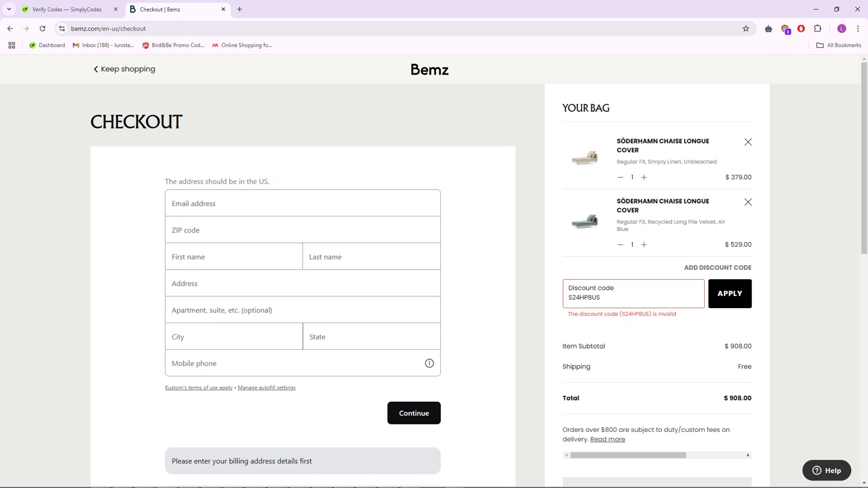Image resolution: width=868 pixels, height=488 pixels.
Task: Click the address bar URL
Action: [108, 28]
